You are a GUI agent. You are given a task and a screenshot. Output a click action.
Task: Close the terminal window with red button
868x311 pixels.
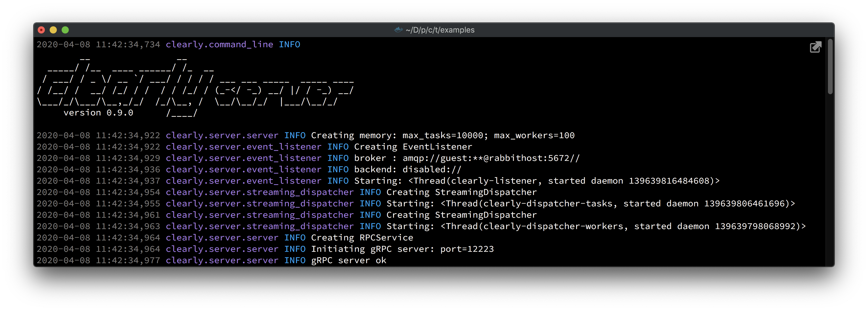(x=41, y=30)
